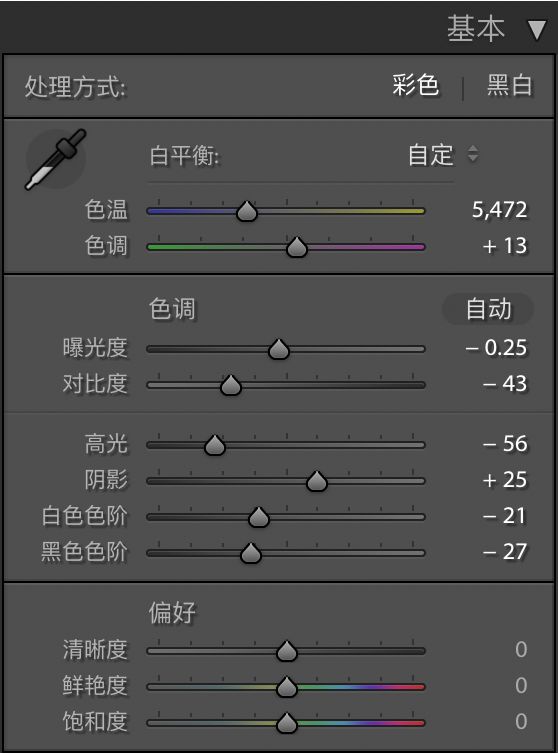Click the 阴影 slider handle

click(x=317, y=481)
